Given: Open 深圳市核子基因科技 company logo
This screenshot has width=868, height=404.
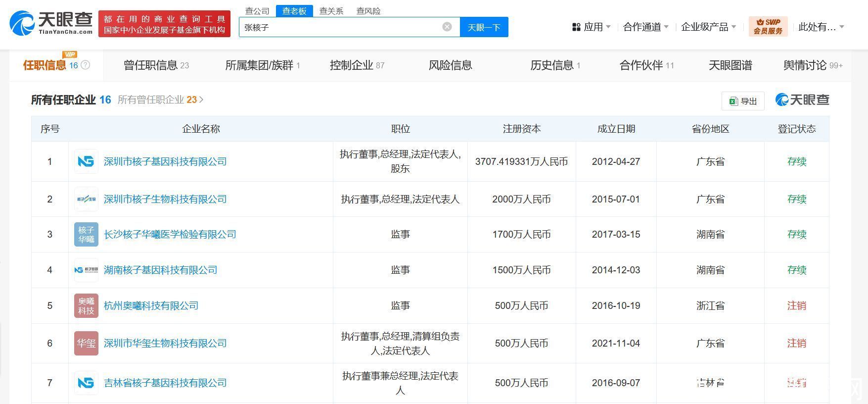Looking at the screenshot, I should [86, 161].
